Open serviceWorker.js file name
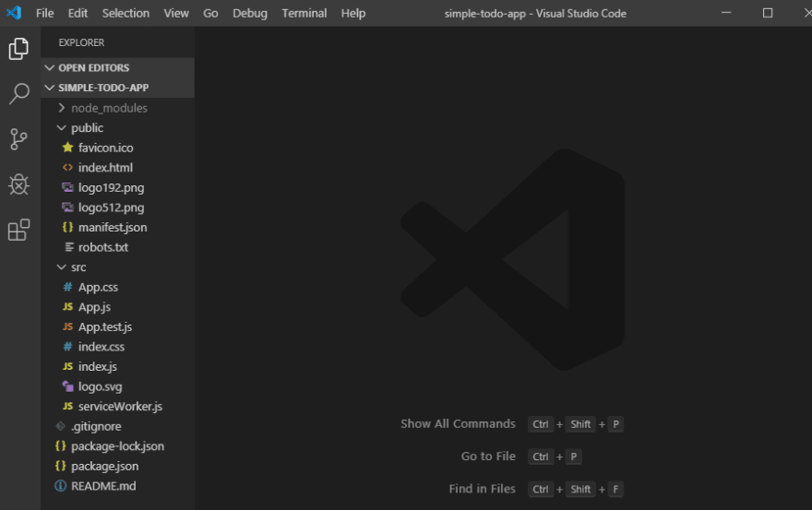The height and width of the screenshot is (510, 812). tap(120, 407)
